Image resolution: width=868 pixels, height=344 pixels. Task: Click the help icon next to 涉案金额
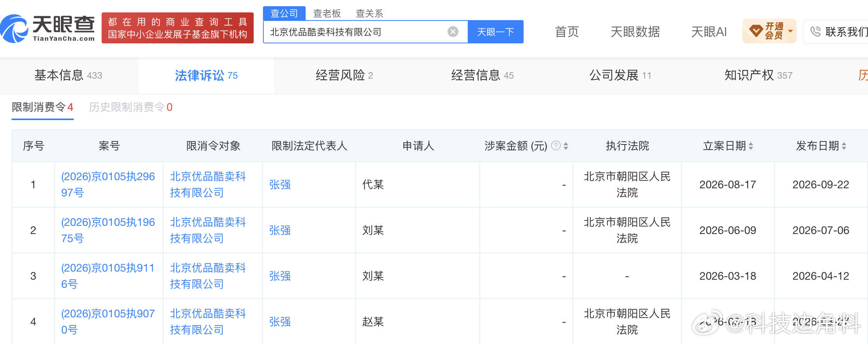[556, 146]
